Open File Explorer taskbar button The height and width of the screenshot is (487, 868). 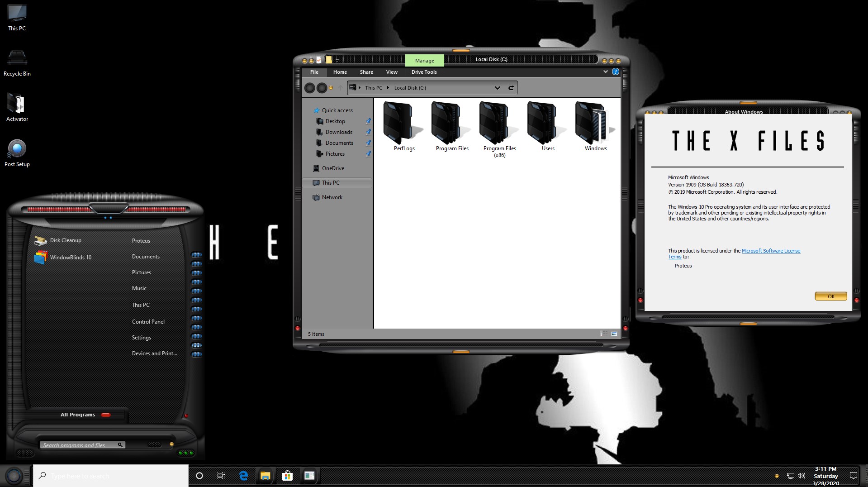(x=265, y=476)
